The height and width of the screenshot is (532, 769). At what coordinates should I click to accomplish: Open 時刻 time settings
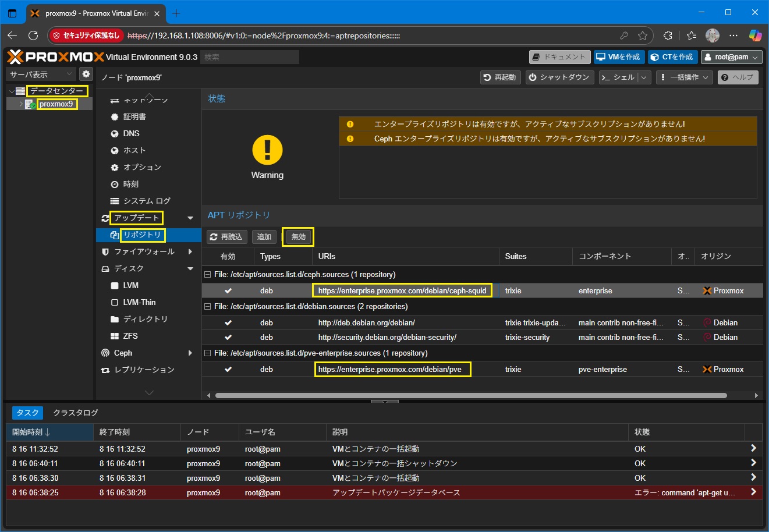click(131, 184)
